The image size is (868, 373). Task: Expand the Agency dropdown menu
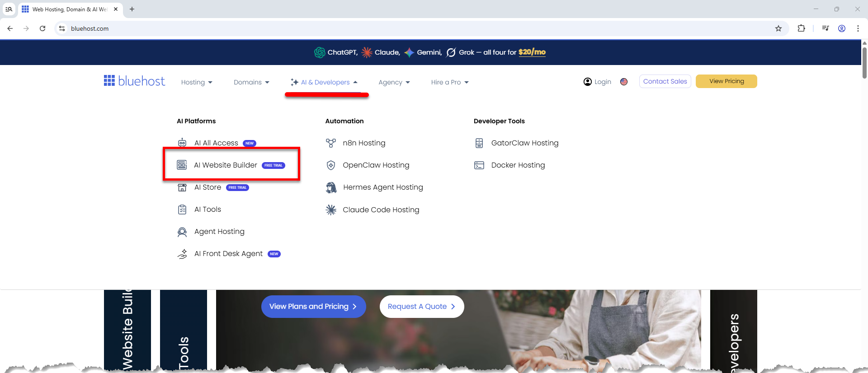[394, 82]
